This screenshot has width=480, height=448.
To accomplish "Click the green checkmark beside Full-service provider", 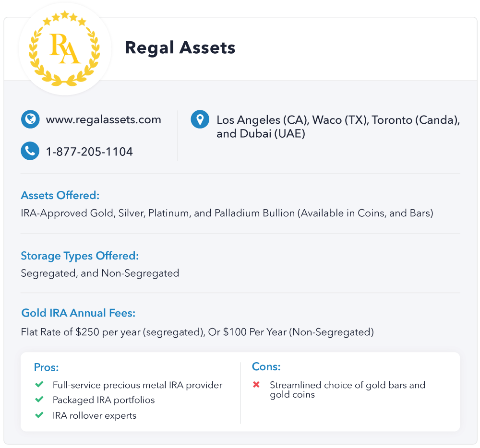I will pyautogui.click(x=39, y=384).
